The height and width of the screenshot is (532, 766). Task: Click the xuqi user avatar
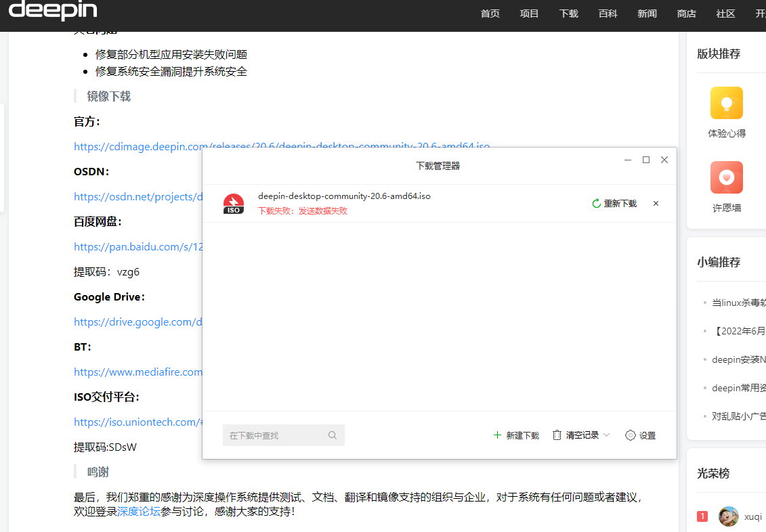(x=728, y=516)
